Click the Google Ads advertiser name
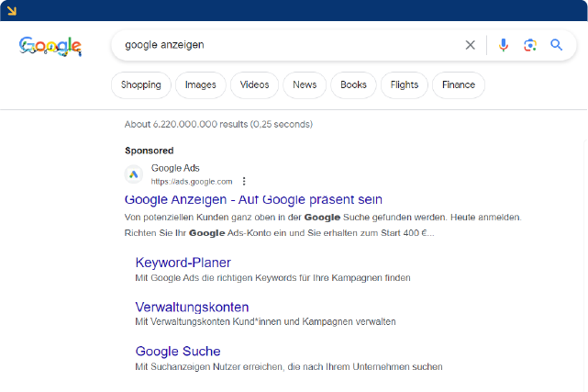Screen dimensions: 588x392 pos(175,168)
